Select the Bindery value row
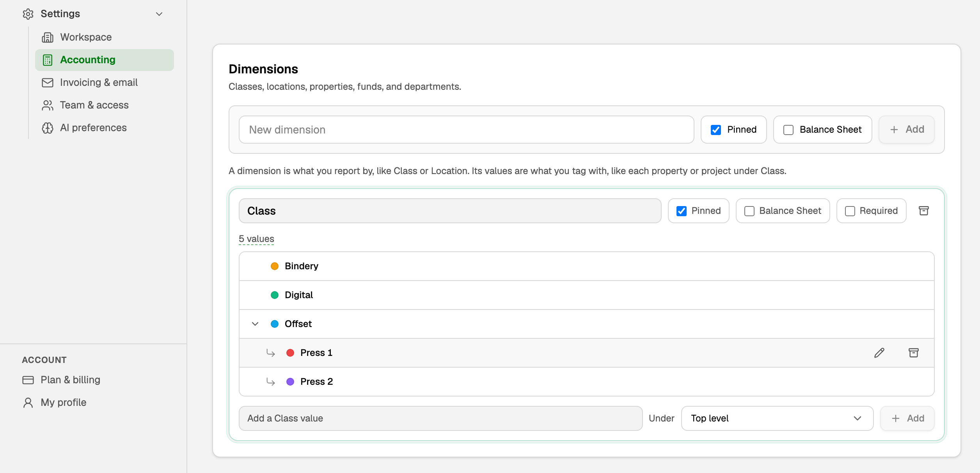Screen dimensions: 980x473 click(586, 266)
